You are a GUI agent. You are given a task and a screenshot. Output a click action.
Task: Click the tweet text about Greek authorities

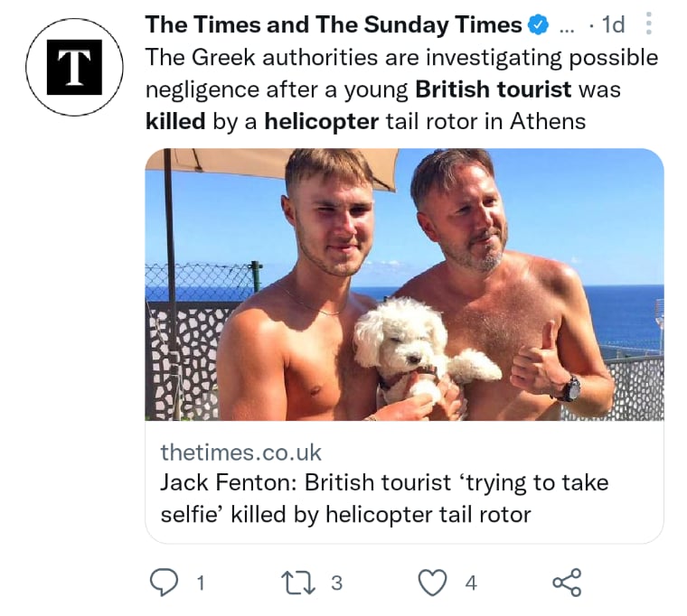pyautogui.click(x=401, y=89)
